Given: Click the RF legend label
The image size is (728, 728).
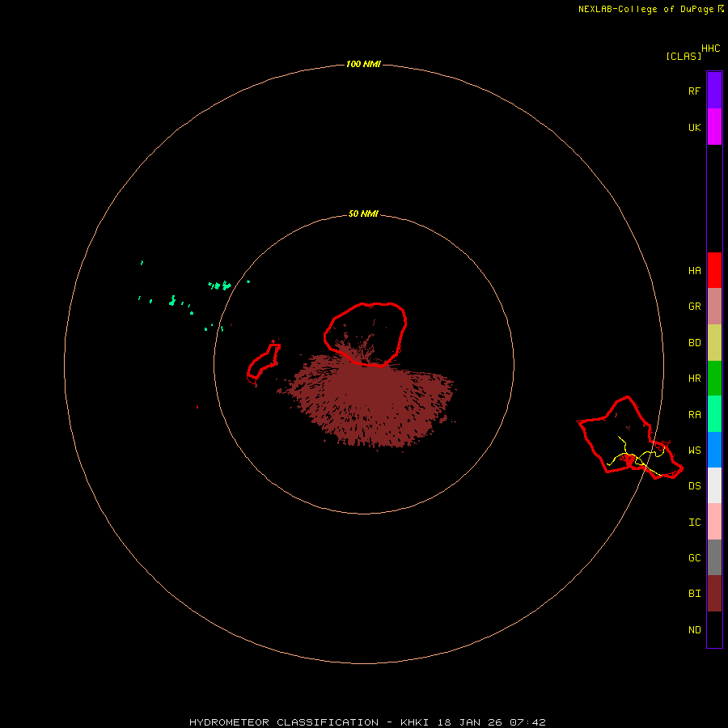Looking at the screenshot, I should point(694,91).
